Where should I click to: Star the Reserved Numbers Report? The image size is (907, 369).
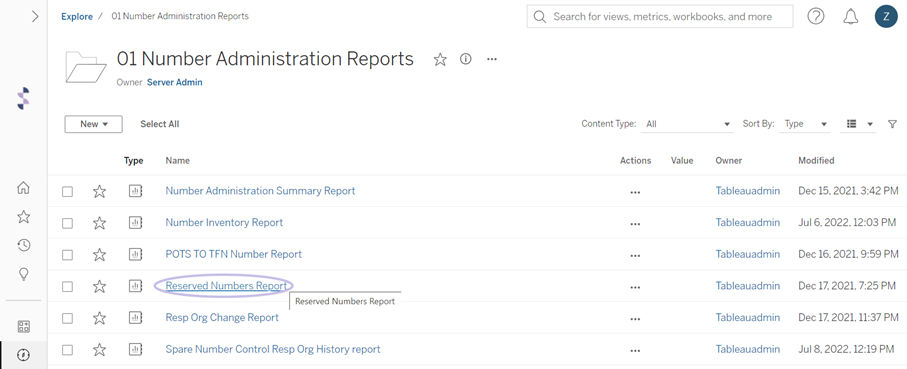pos(99,286)
